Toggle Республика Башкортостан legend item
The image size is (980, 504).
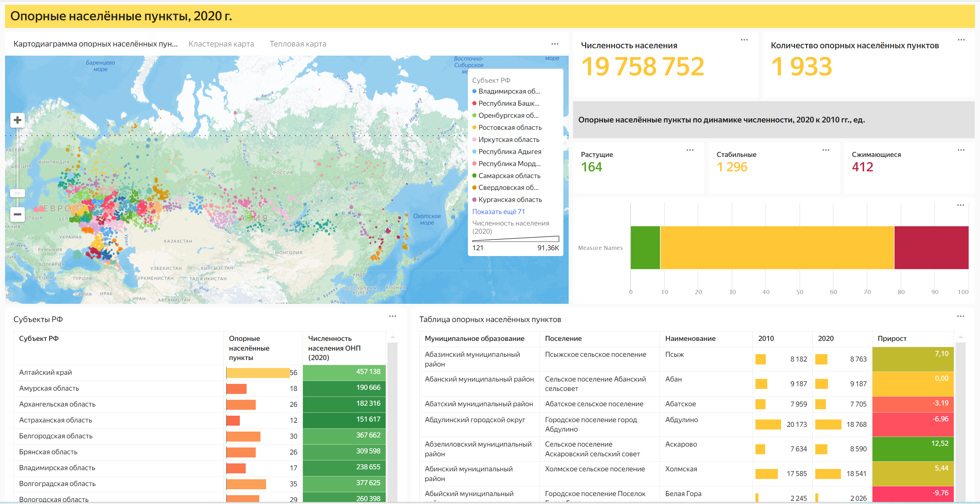pos(506,103)
